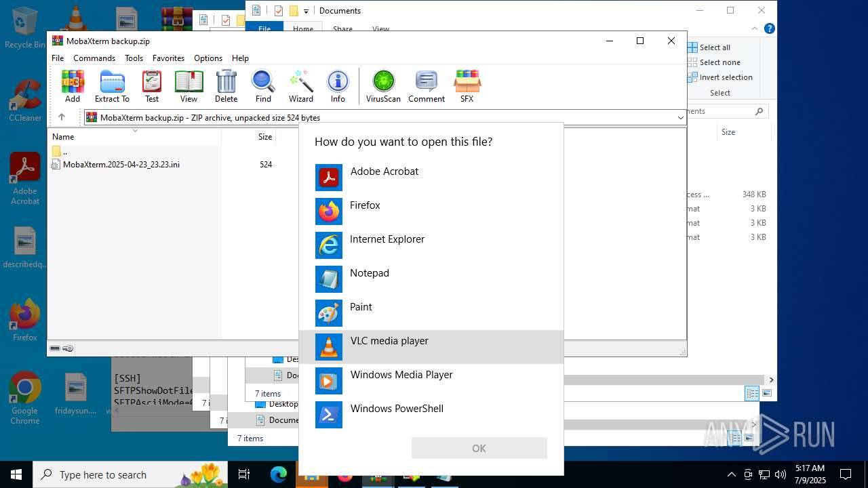Choose Paint in open-with list
Screen dimensions: 868x488
coord(431,313)
